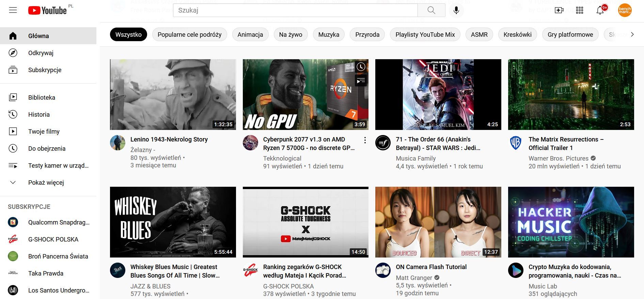Click the Do obejrzenia clock icon

coord(13,148)
